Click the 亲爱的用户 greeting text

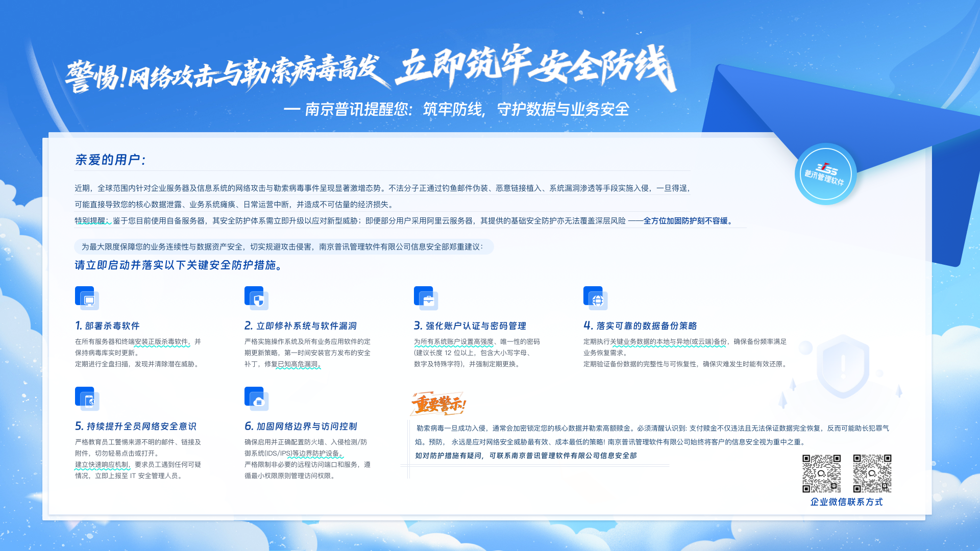[x=111, y=160]
